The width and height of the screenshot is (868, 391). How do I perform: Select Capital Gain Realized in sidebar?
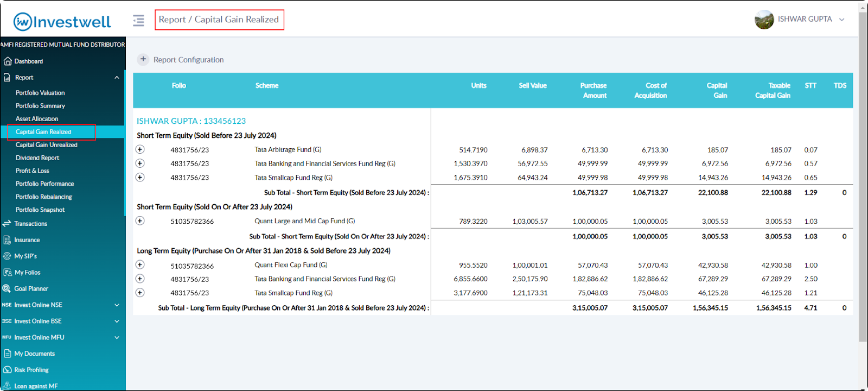(x=43, y=132)
